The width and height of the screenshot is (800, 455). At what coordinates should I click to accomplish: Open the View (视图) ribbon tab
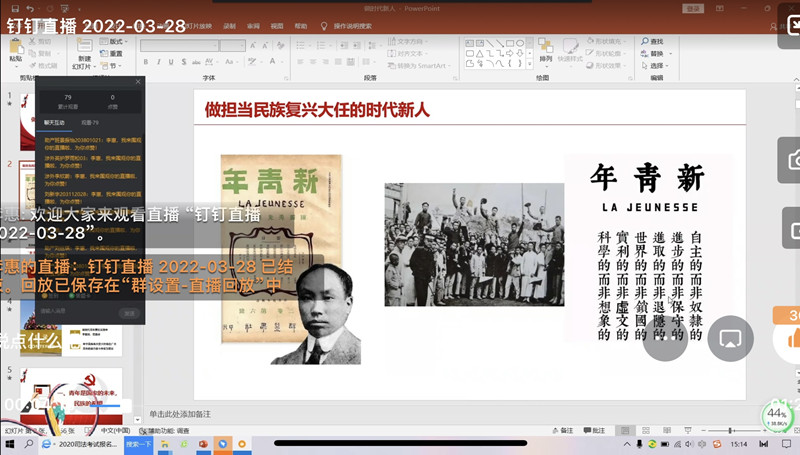[x=277, y=26]
